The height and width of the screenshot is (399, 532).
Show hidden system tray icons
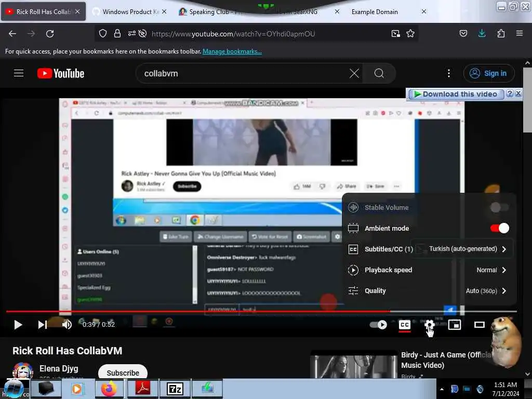[x=442, y=389]
